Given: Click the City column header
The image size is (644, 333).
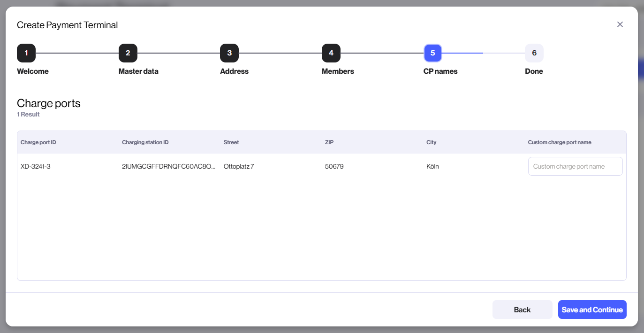Looking at the screenshot, I should [x=431, y=142].
